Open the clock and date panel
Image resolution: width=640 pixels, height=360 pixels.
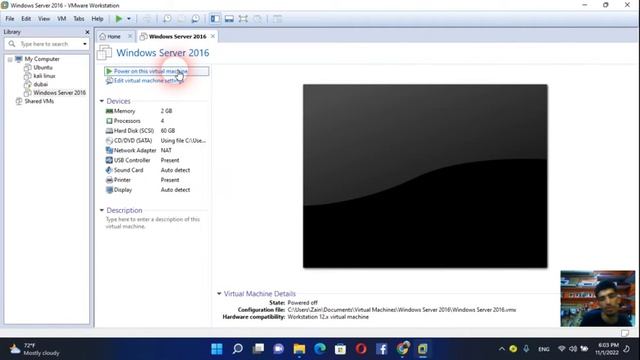click(x=607, y=349)
